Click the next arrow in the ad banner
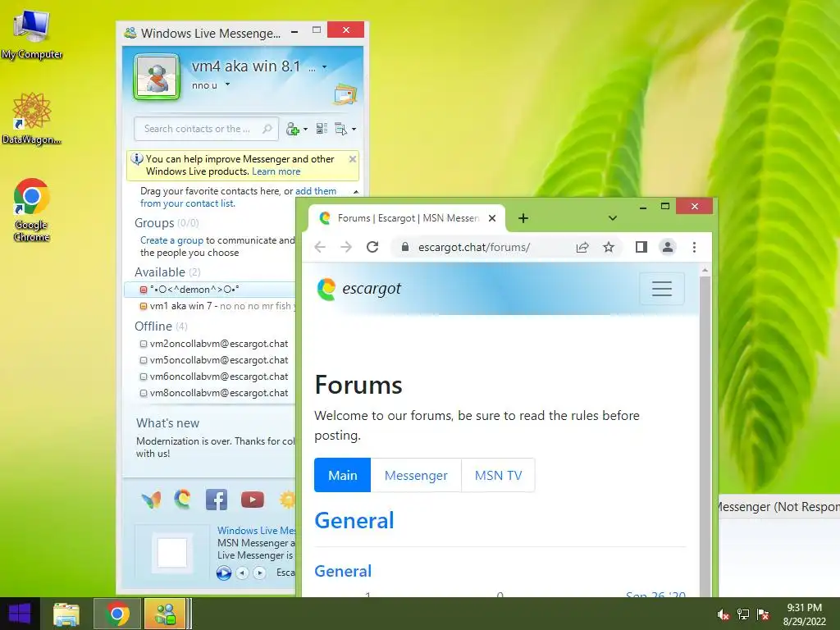The height and width of the screenshot is (630, 840). click(260, 573)
